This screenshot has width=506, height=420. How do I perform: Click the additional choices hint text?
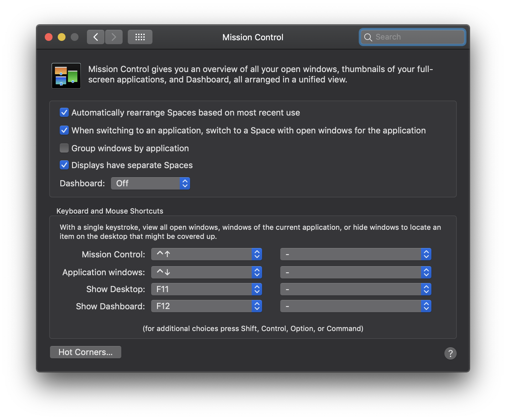click(253, 328)
